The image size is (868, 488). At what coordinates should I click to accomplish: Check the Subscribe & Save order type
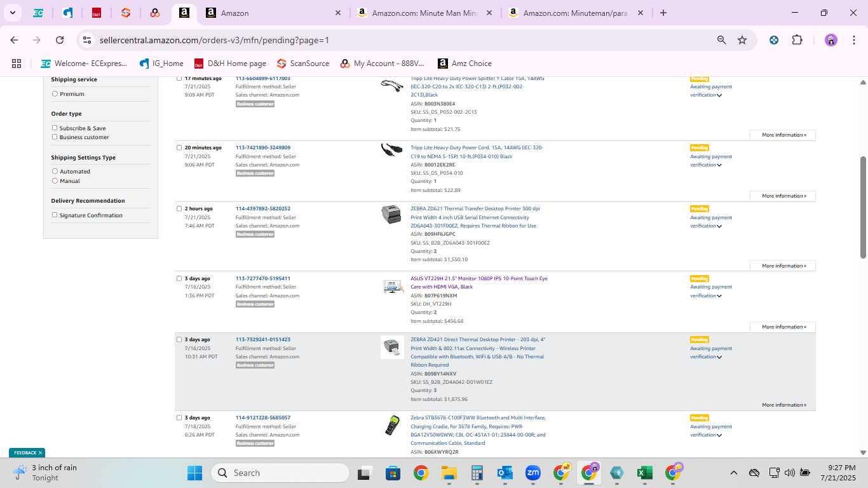(55, 128)
